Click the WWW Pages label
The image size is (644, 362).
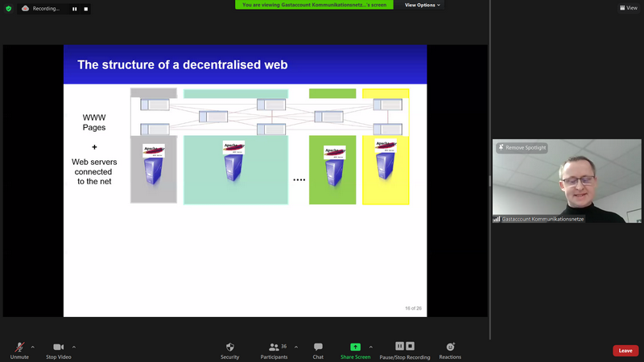[94, 122]
